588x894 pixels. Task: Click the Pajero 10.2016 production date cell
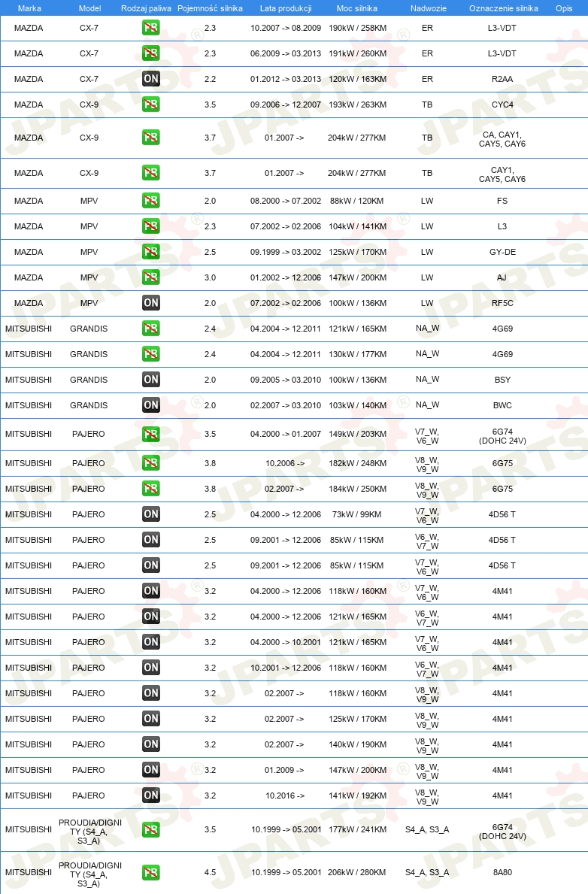coord(284,796)
